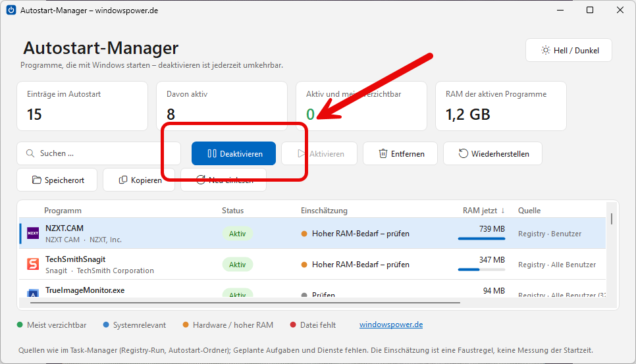Image resolution: width=636 pixels, height=364 pixels.
Task: Click the 739 MB RAM bar
Action: [481, 238]
